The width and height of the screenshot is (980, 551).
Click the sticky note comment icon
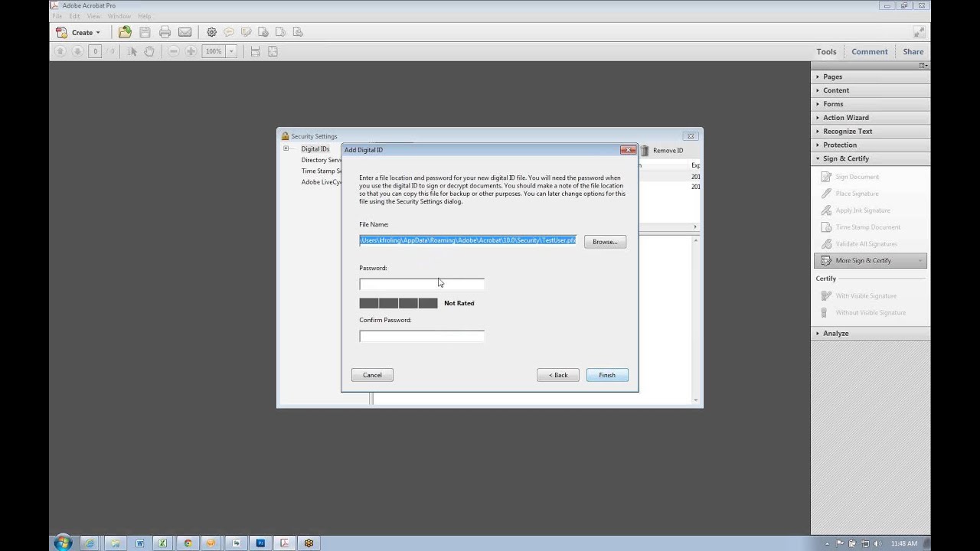228,32
